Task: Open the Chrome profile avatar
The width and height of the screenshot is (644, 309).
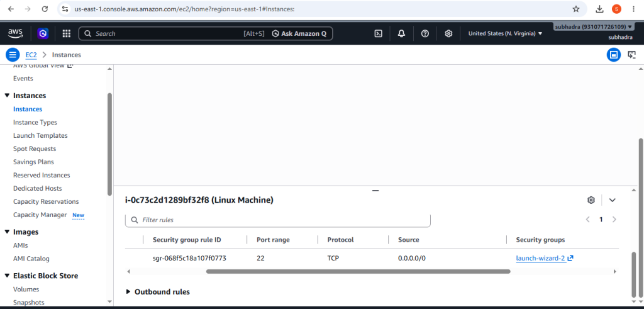Action: [x=616, y=9]
